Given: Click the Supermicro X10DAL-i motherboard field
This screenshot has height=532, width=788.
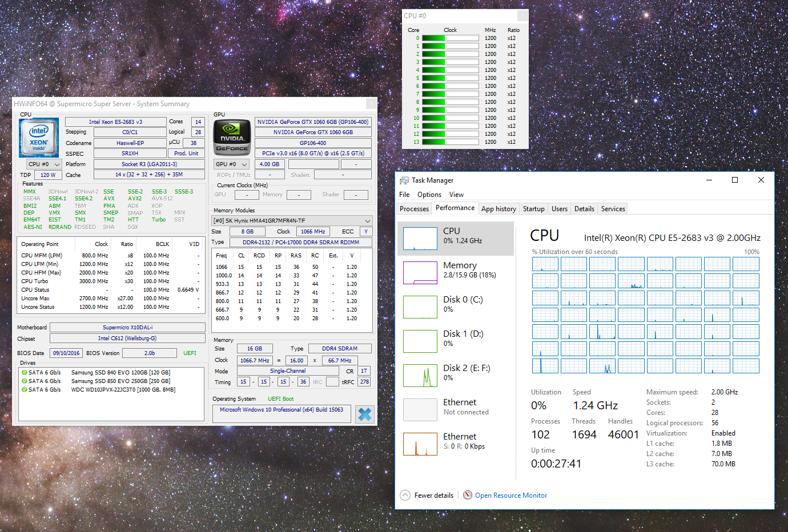Looking at the screenshot, I should pyautogui.click(x=128, y=328).
